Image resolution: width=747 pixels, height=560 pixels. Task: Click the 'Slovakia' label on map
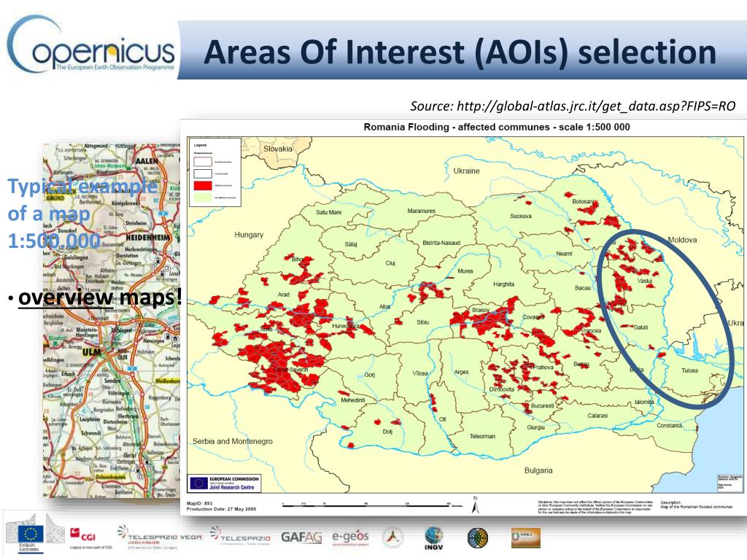[x=278, y=149]
